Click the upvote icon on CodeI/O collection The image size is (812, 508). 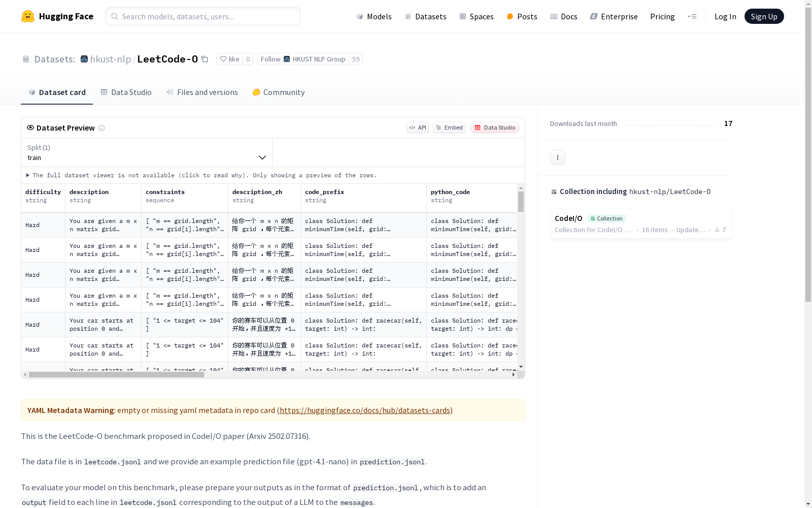point(717,230)
